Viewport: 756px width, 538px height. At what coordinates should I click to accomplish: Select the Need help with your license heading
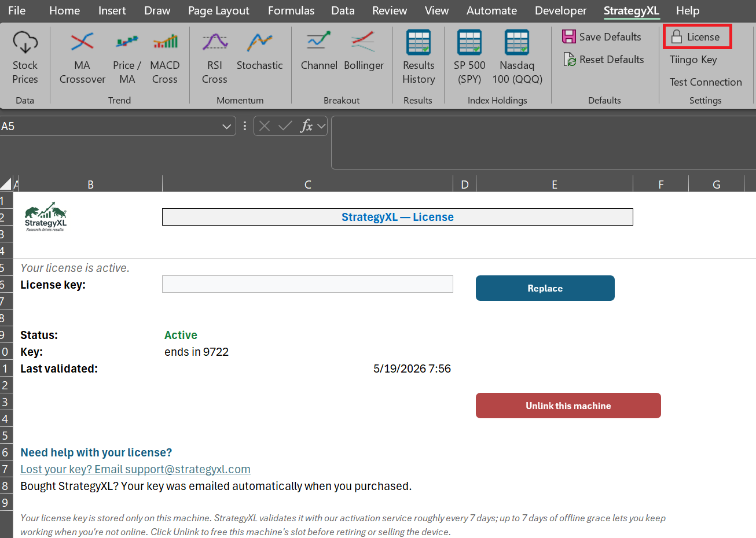tap(96, 452)
